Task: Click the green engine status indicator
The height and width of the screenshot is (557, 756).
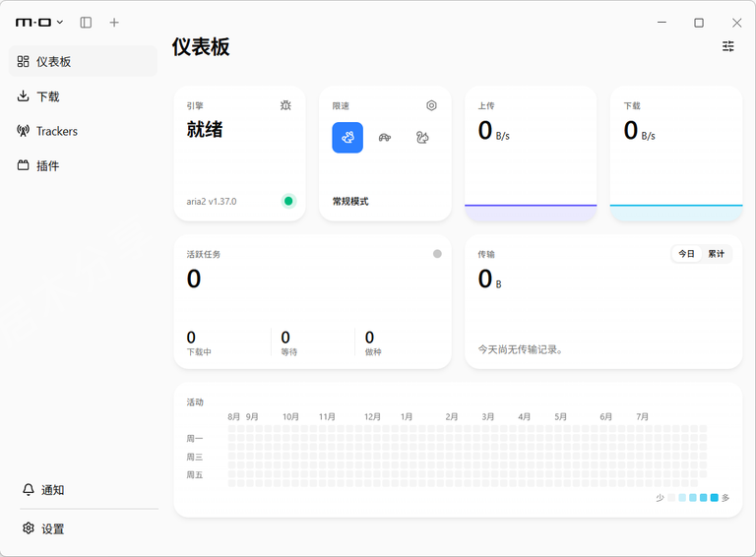Action: (x=288, y=201)
